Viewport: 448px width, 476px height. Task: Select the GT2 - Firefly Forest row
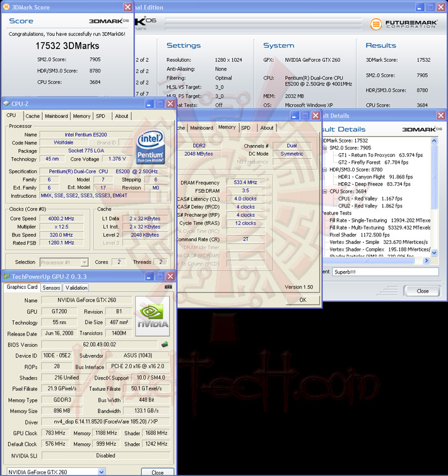pos(374,163)
